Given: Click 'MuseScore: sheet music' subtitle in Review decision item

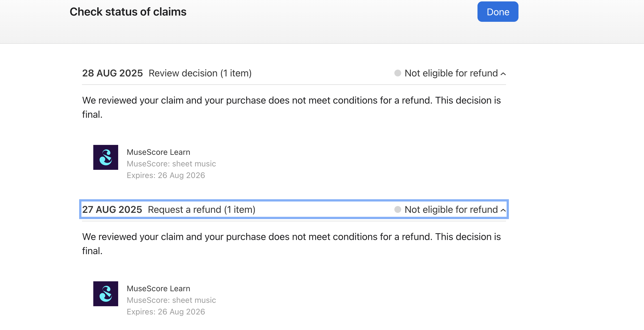Looking at the screenshot, I should pos(171,164).
